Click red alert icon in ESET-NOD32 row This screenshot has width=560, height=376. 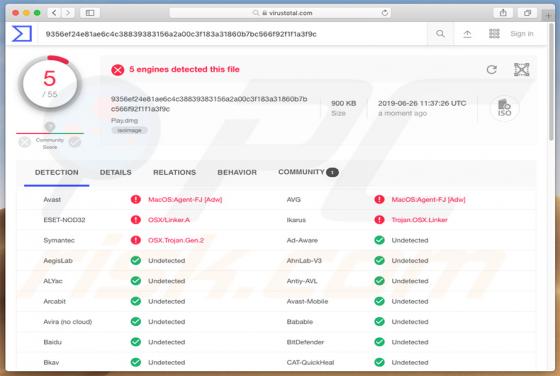(136, 220)
